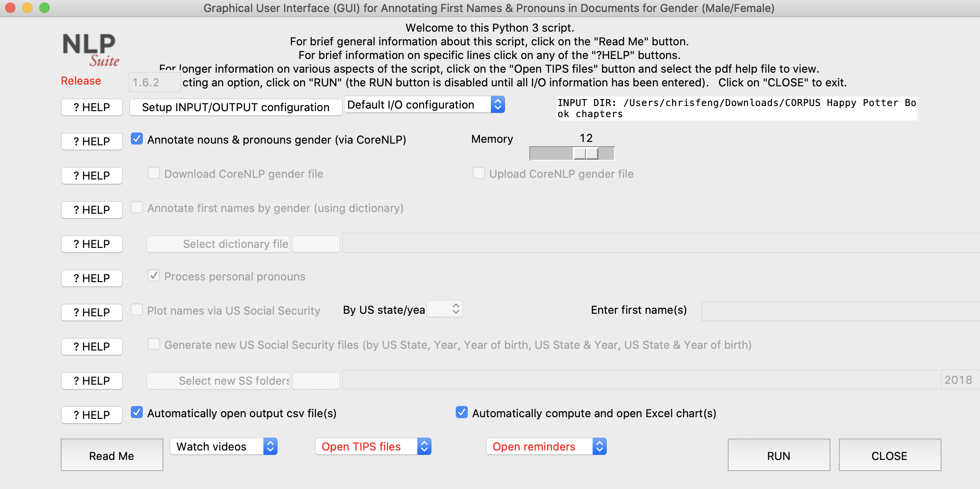
Task: Click the RUN button
Action: point(779,455)
